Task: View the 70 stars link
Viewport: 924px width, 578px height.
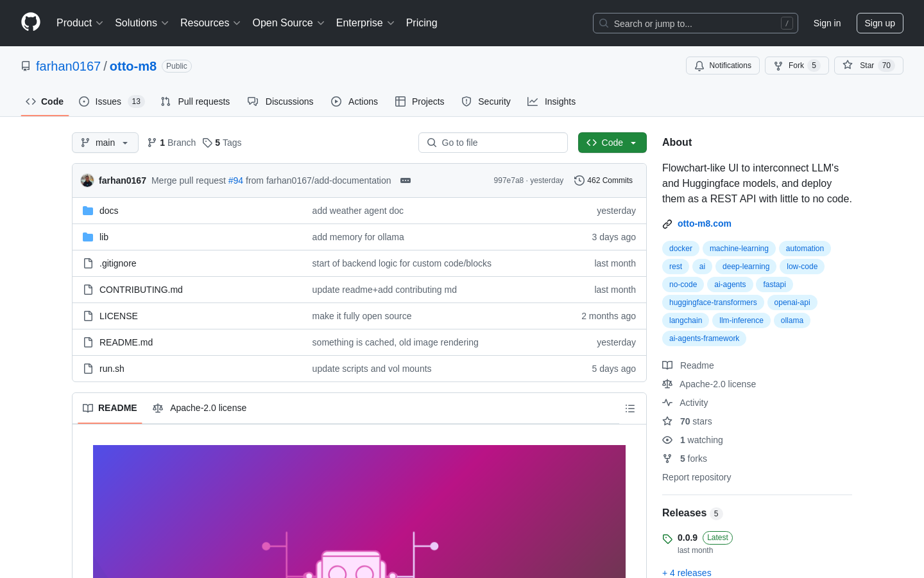Action: (x=687, y=421)
